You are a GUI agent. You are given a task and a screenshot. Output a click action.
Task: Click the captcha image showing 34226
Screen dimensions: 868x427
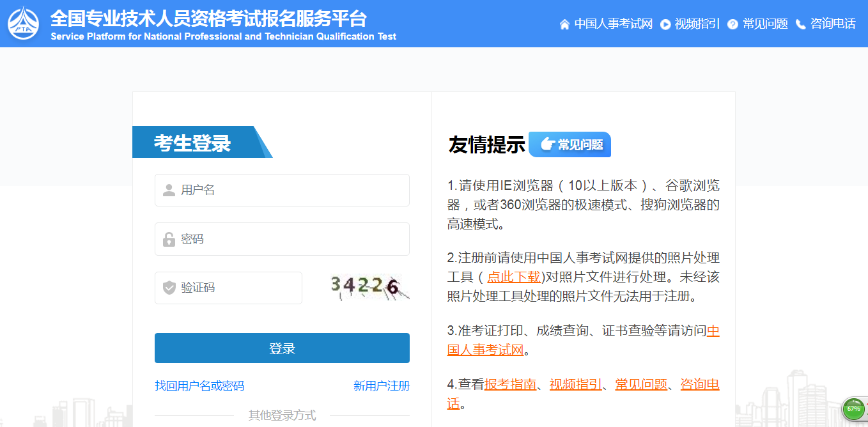point(366,288)
